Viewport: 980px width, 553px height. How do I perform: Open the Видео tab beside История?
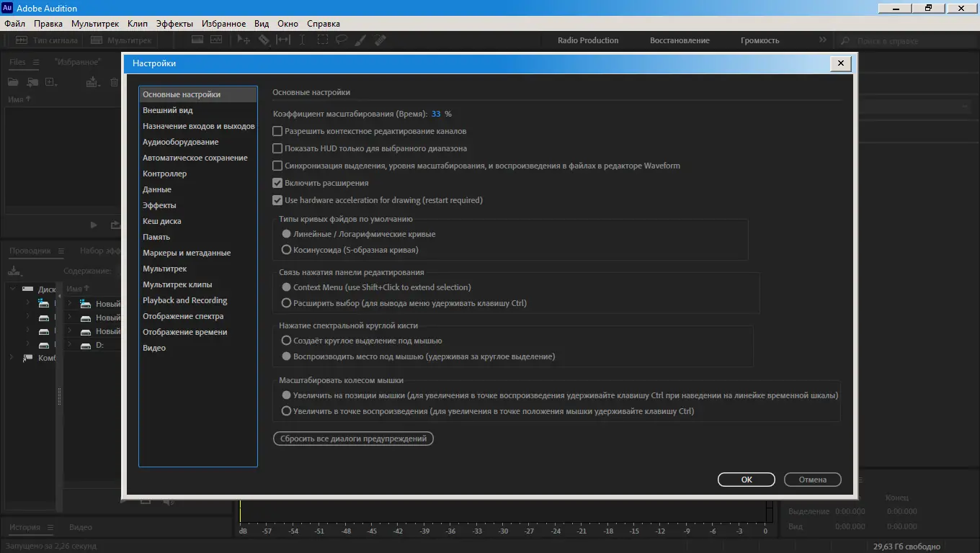click(x=81, y=527)
